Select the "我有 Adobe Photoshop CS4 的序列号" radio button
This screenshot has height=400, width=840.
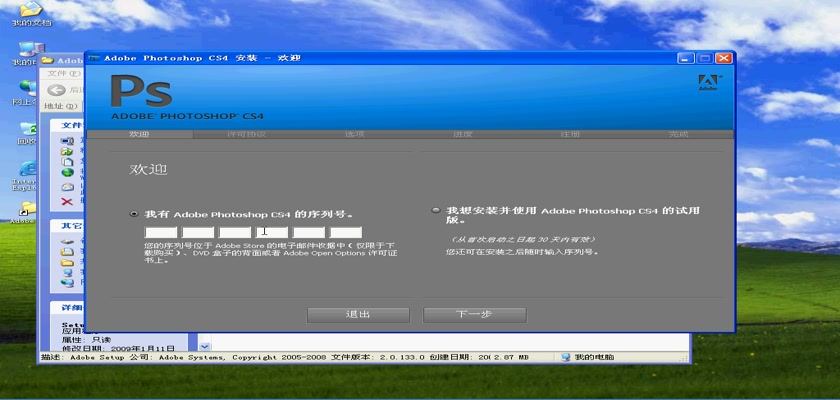tap(134, 214)
